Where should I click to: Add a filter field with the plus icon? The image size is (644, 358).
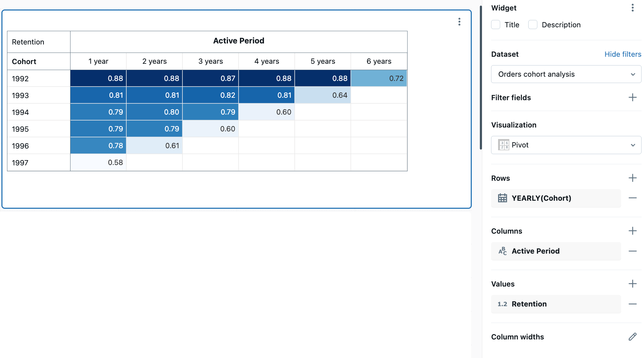pos(632,97)
